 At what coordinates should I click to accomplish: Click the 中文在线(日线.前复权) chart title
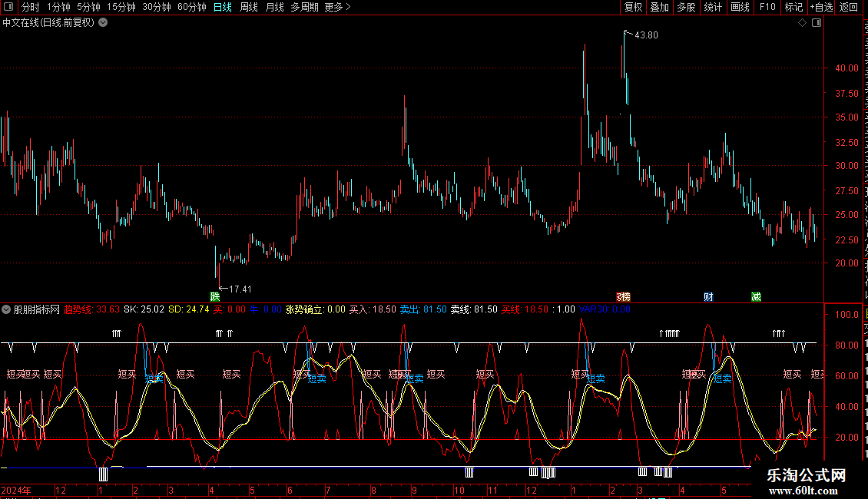tap(48, 23)
